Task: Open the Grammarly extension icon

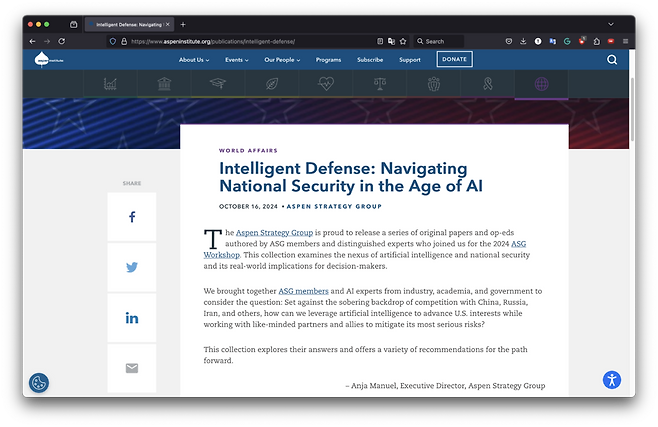Action: point(567,41)
